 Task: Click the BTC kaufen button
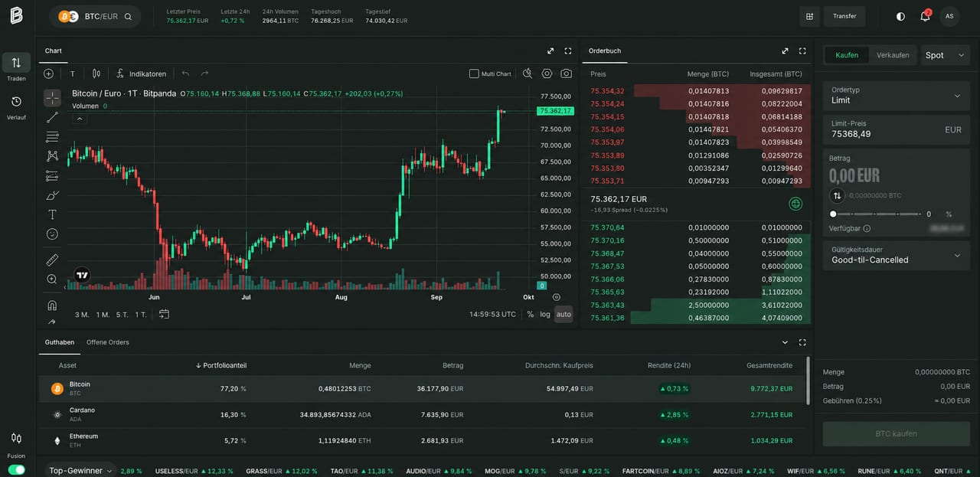896,433
